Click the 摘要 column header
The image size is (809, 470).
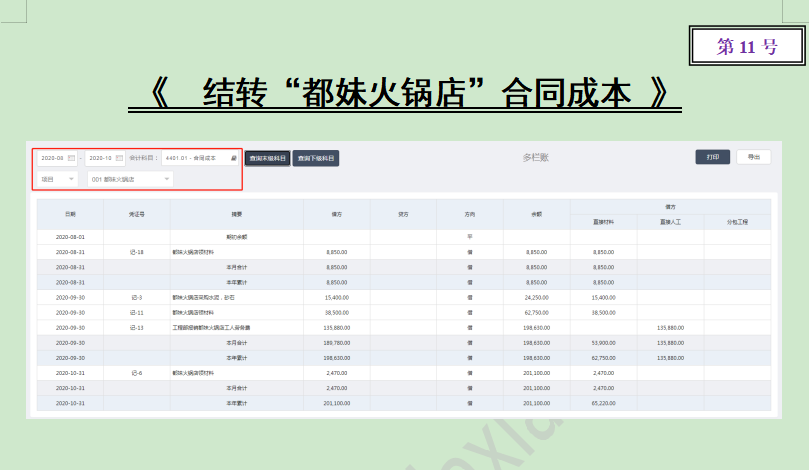click(237, 214)
